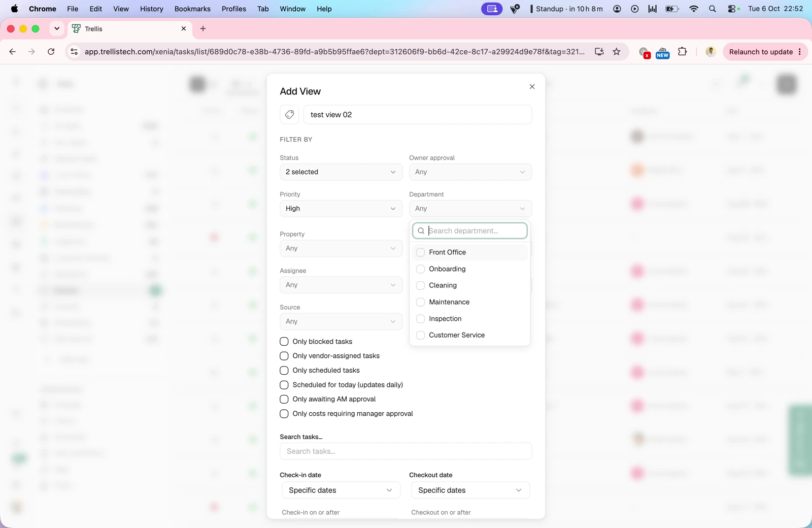This screenshot has height=528, width=812.
Task: Open the Profiles menu
Action: tap(234, 9)
